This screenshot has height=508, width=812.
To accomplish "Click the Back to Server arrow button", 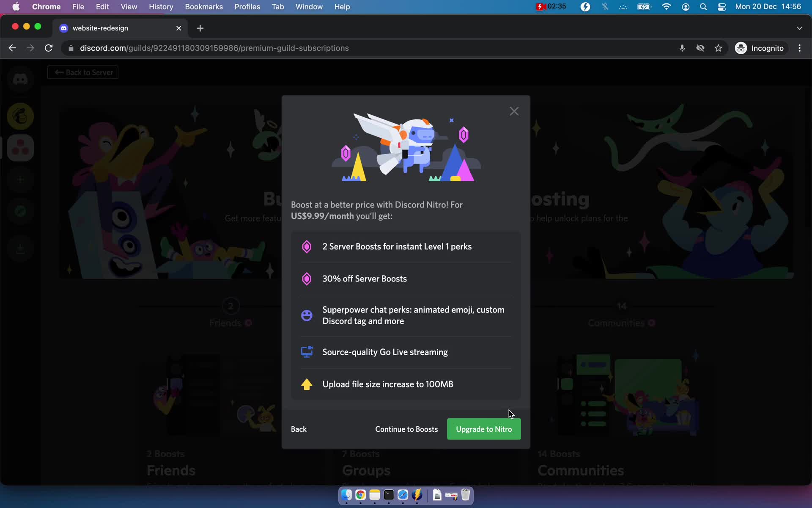I will tap(84, 72).
